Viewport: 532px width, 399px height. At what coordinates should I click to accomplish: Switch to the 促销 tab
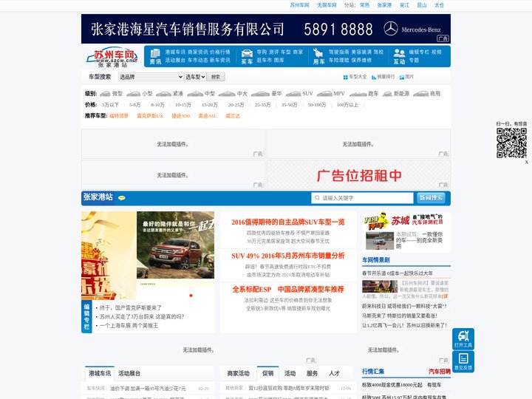pos(267,373)
